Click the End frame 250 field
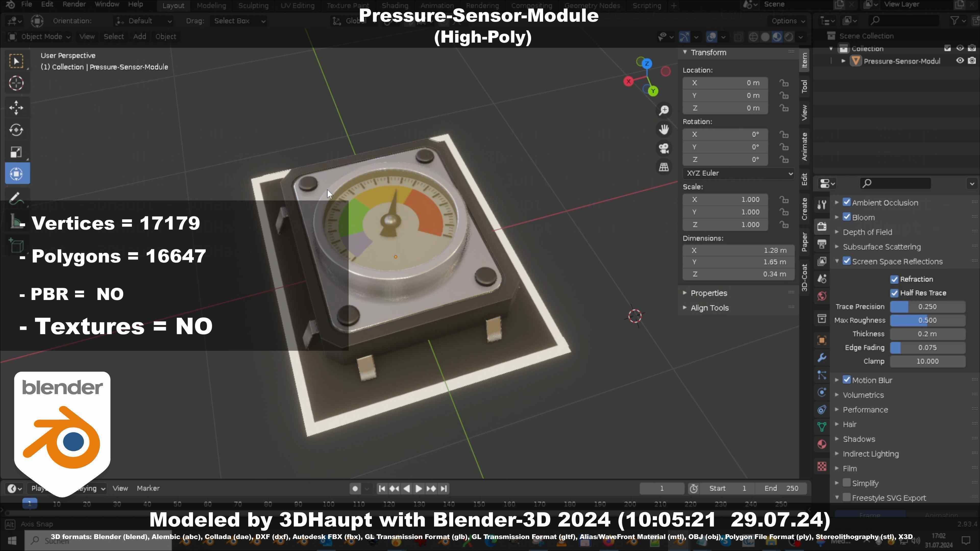 pyautogui.click(x=781, y=489)
